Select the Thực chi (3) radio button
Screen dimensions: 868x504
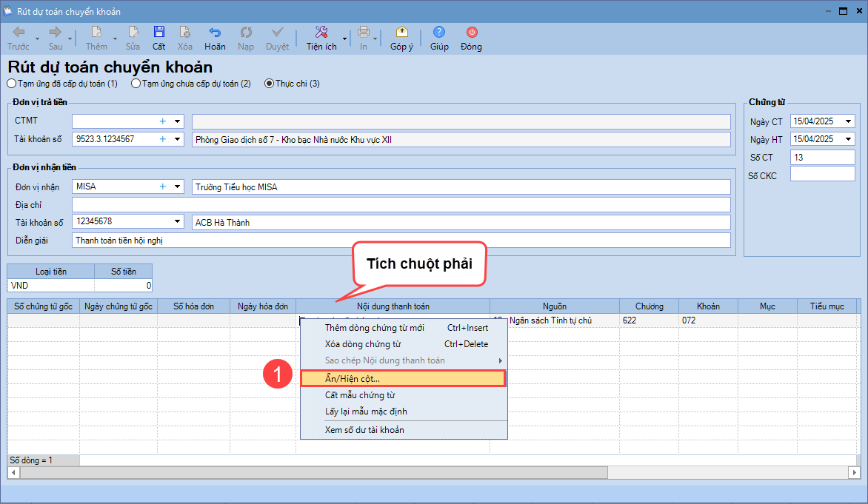click(x=270, y=84)
